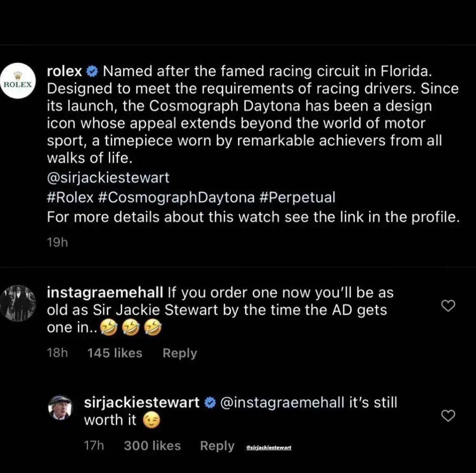This screenshot has width=476, height=473.
Task: Like sirjackiestewart's reply with the heart
Action: coord(448,416)
